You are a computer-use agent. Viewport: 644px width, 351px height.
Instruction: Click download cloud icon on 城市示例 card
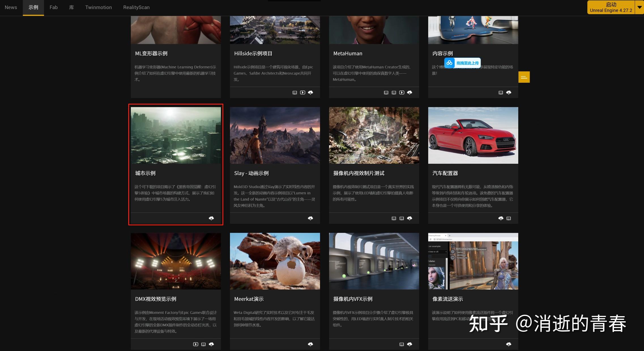point(211,218)
